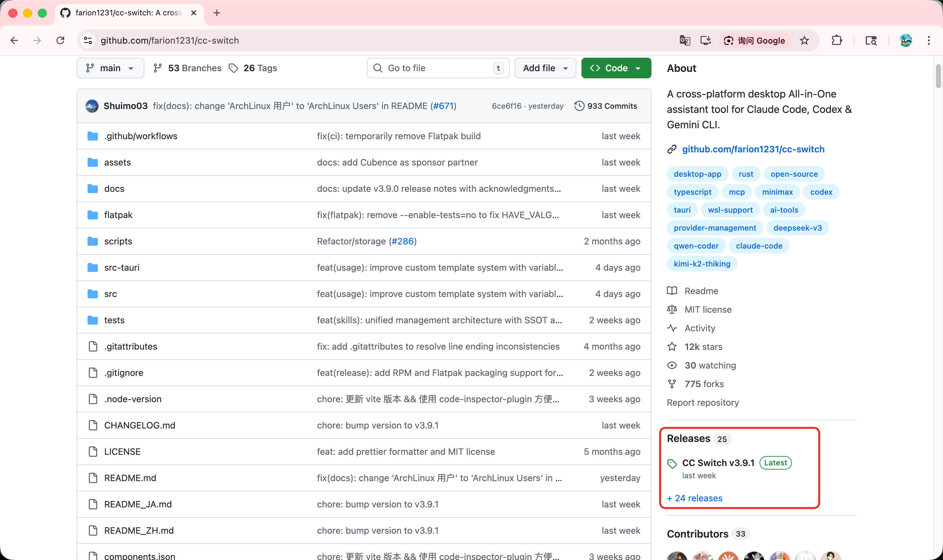The image size is (943, 560).
Task: Focus the Go to file search field
Action: tap(438, 68)
